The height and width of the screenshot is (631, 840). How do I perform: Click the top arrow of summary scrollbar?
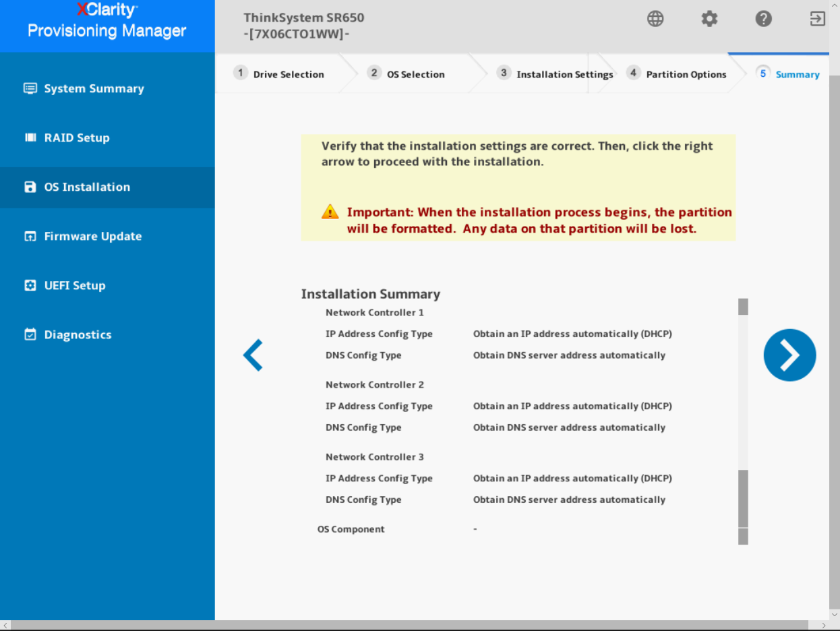pyautogui.click(x=743, y=307)
